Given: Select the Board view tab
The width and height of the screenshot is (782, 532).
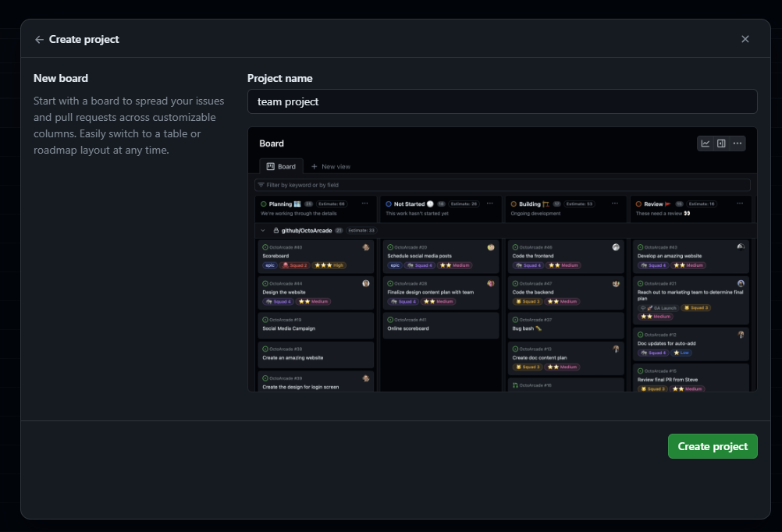Looking at the screenshot, I should [281, 166].
